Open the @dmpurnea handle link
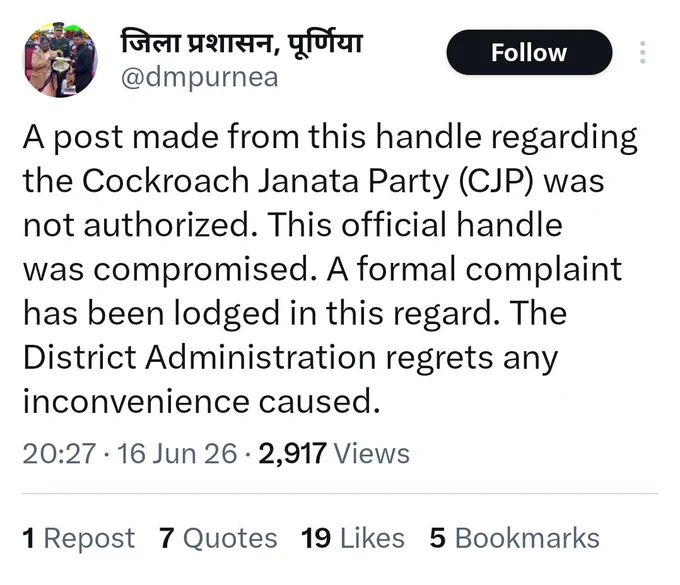 (199, 78)
